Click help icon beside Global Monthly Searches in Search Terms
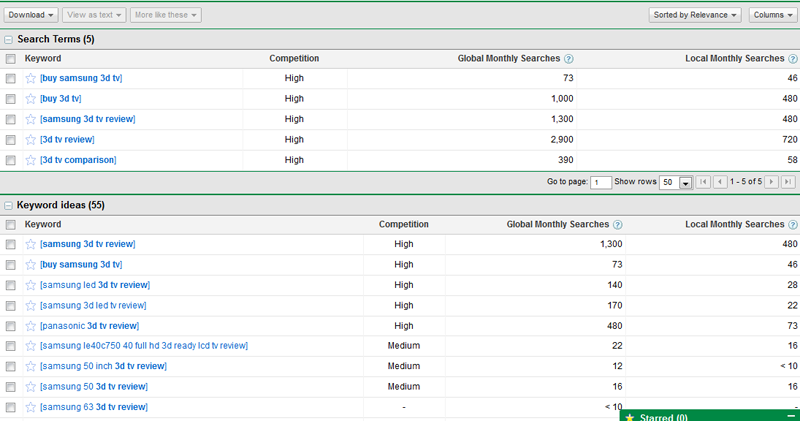The height and width of the screenshot is (421, 800). 569,59
